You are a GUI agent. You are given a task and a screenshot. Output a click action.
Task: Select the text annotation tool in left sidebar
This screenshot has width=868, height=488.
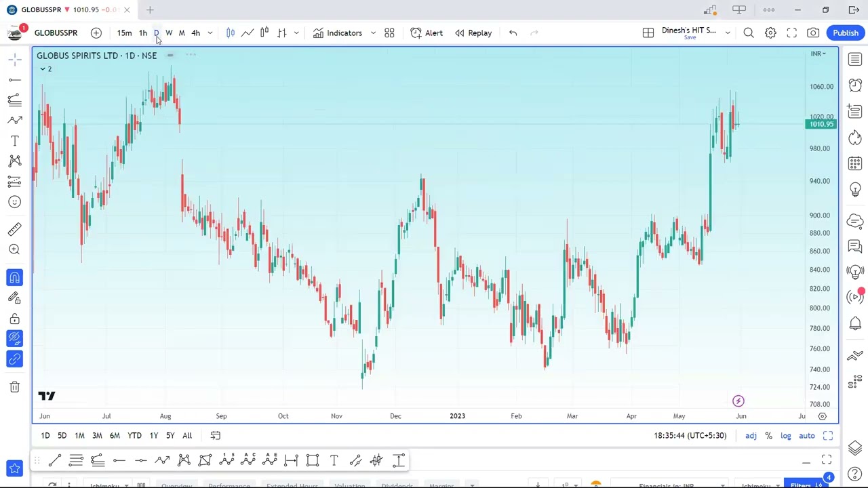pos(14,141)
